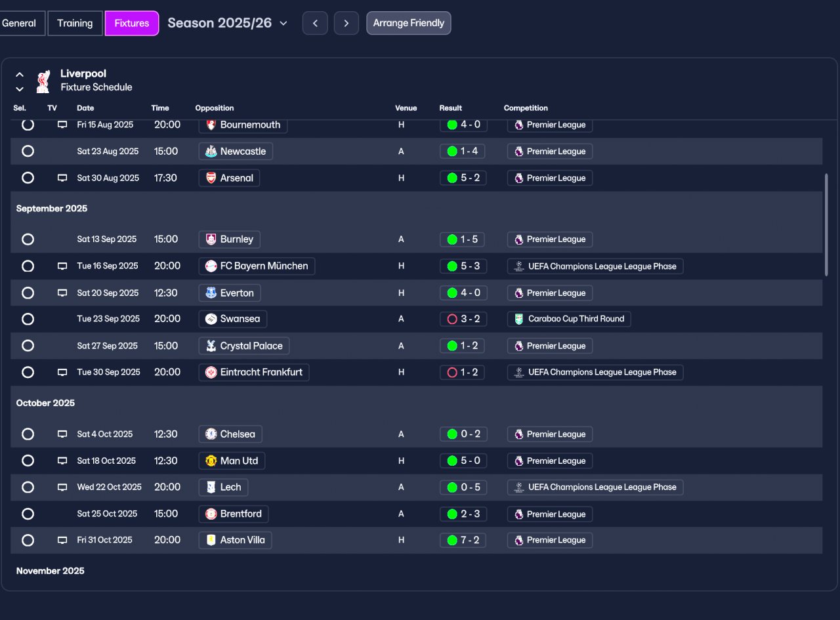Open the Man Utd 5 - 0 result
Screen dimensions: 840x620
coord(463,461)
